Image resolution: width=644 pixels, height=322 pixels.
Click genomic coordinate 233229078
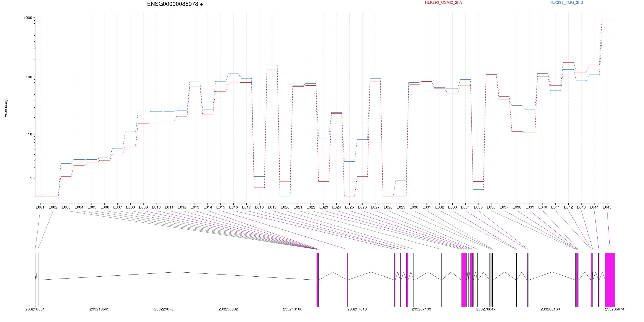[x=164, y=309]
